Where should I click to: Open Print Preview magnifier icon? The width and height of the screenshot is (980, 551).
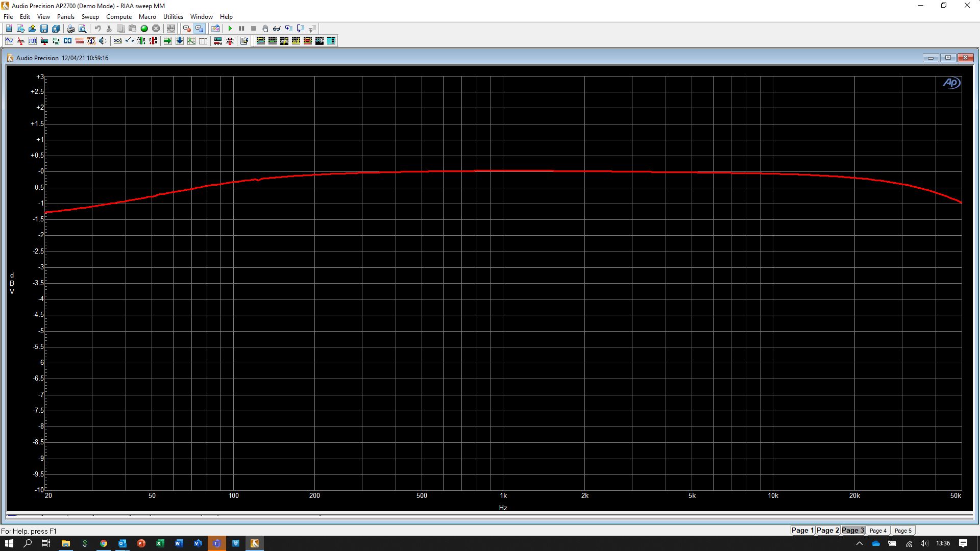(82, 29)
